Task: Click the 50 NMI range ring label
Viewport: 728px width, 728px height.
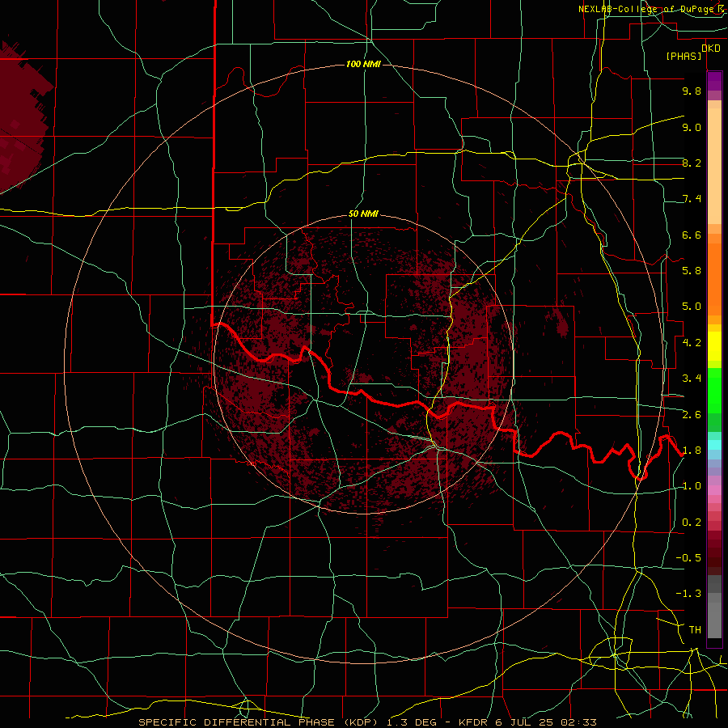Action: (363, 214)
